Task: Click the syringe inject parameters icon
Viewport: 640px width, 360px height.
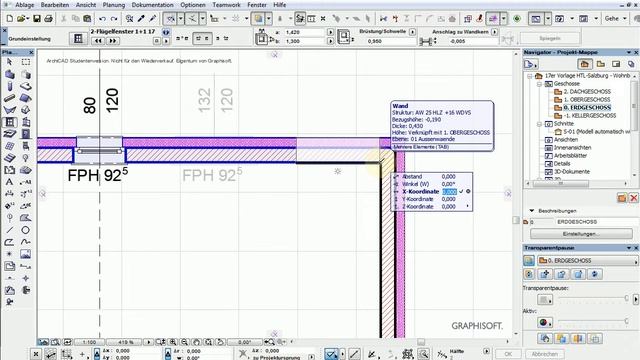Action: pyautogui.click(x=153, y=19)
